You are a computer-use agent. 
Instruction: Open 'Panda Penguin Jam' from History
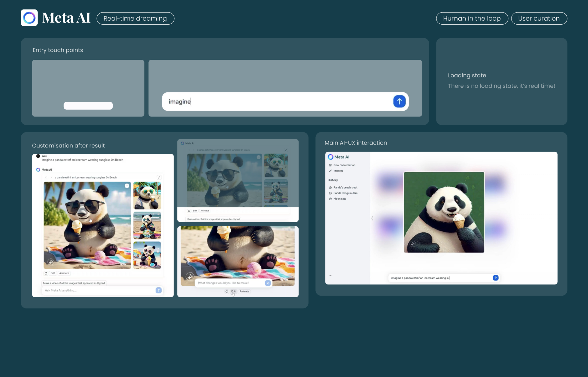coord(345,193)
